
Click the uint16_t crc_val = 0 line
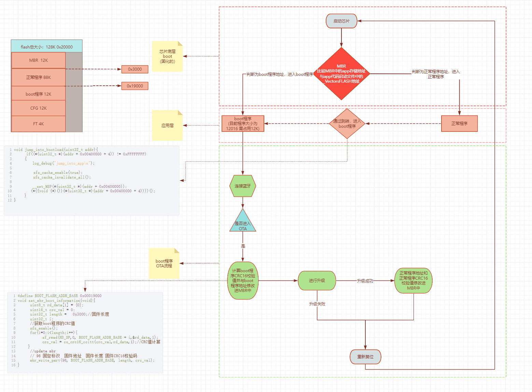(x=52, y=310)
